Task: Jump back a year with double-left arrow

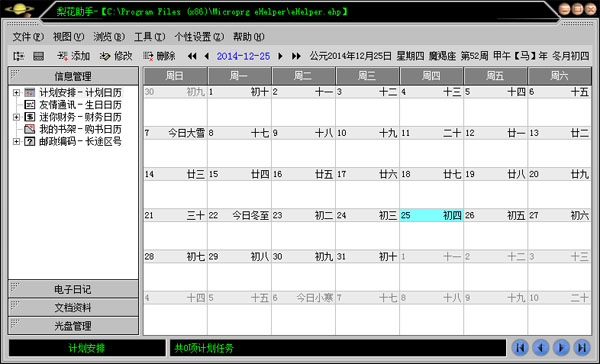Action: [x=192, y=56]
